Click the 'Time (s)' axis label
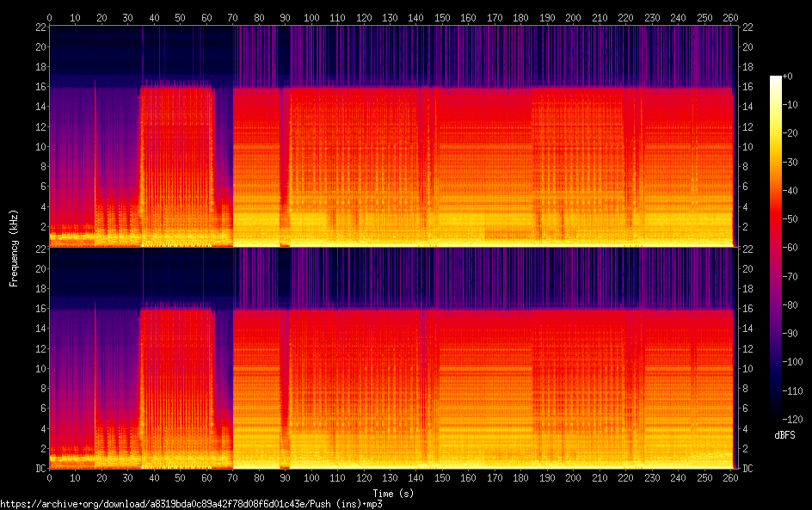Screen dimensions: 812x510 pyautogui.click(x=391, y=494)
